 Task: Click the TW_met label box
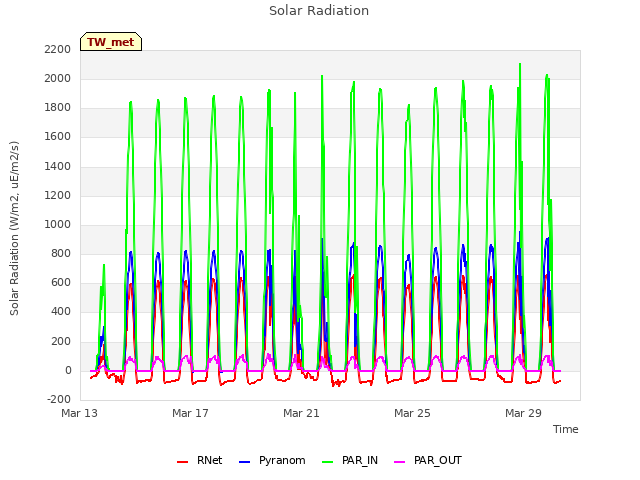(111, 42)
